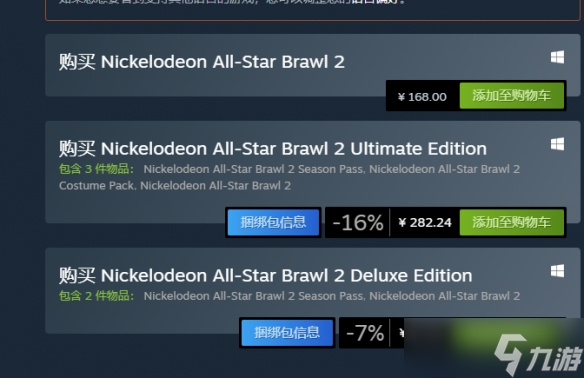584x378 pixels.
Task: Select the Deluxe Edition purchase heading
Action: (266, 276)
